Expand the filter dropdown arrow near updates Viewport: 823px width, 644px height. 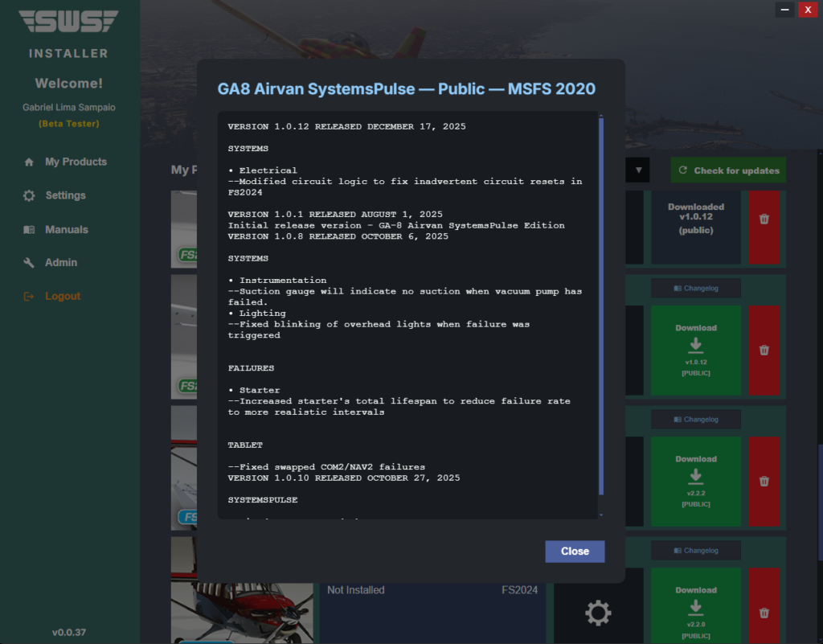tap(638, 170)
